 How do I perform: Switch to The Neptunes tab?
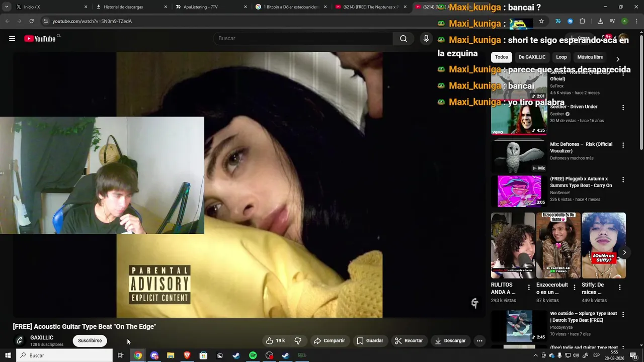pos(370,7)
